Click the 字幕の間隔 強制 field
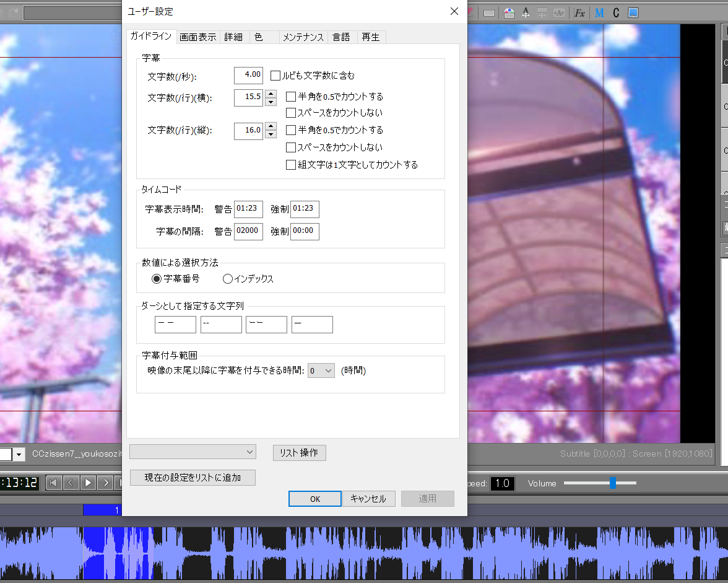The width and height of the screenshot is (728, 583). (305, 231)
